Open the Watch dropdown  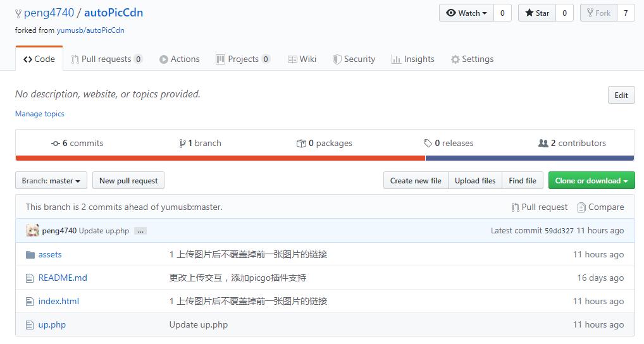[x=466, y=13]
